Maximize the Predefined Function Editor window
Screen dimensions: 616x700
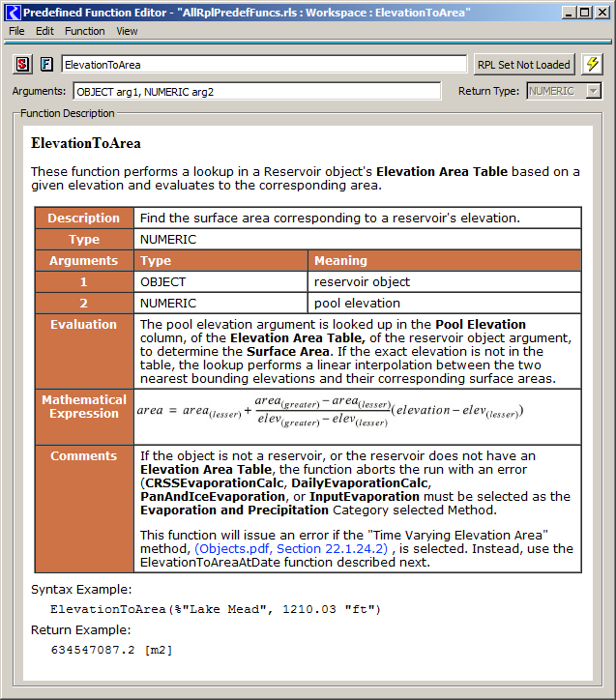pyautogui.click(x=584, y=13)
